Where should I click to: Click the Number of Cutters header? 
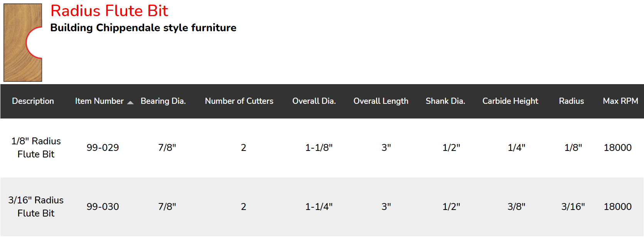pyautogui.click(x=239, y=101)
